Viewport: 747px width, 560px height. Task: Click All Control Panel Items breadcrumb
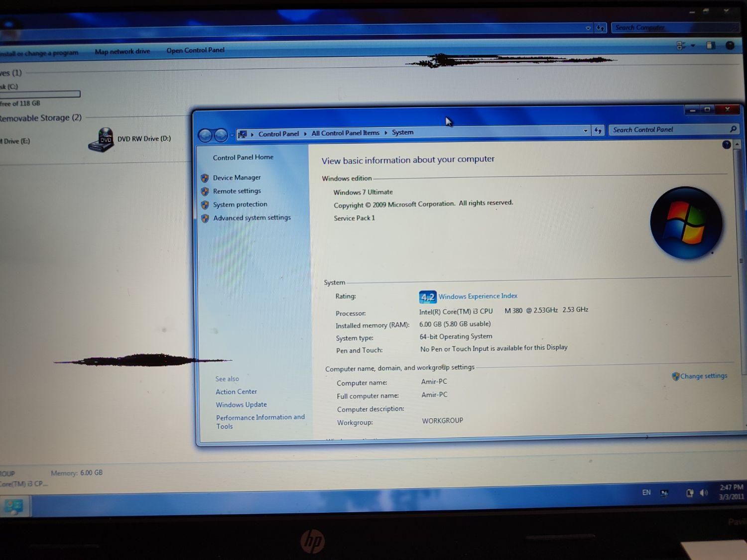[x=345, y=133]
